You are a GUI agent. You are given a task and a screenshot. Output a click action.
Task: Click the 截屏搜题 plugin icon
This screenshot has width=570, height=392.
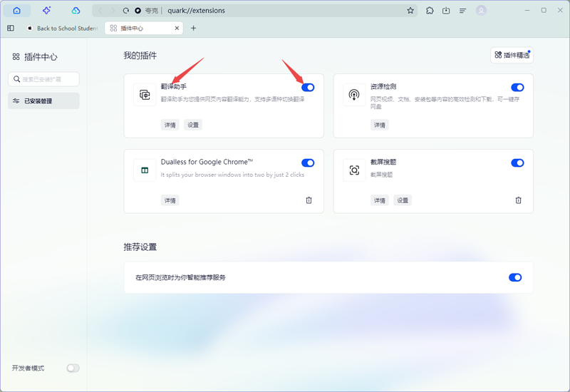(x=354, y=170)
